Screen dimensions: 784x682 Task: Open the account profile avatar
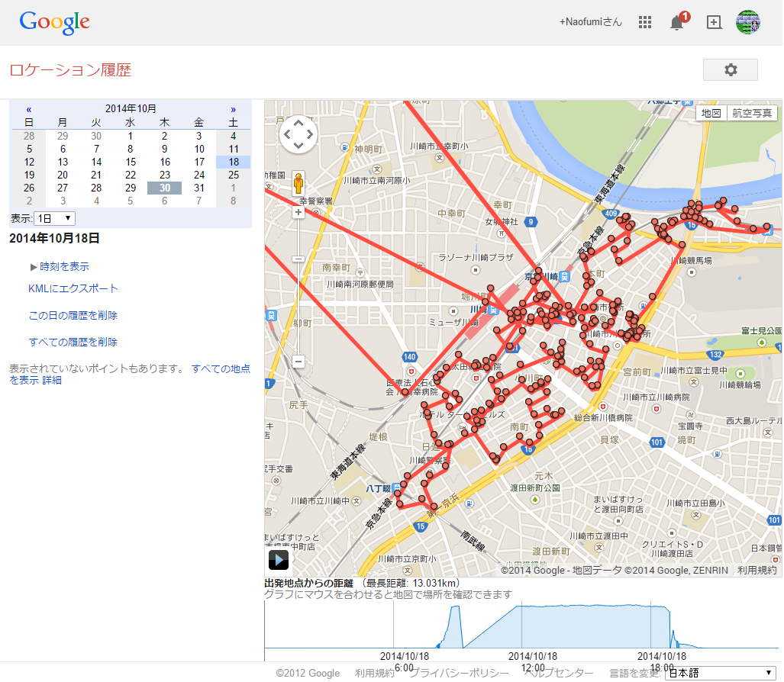[x=747, y=22]
